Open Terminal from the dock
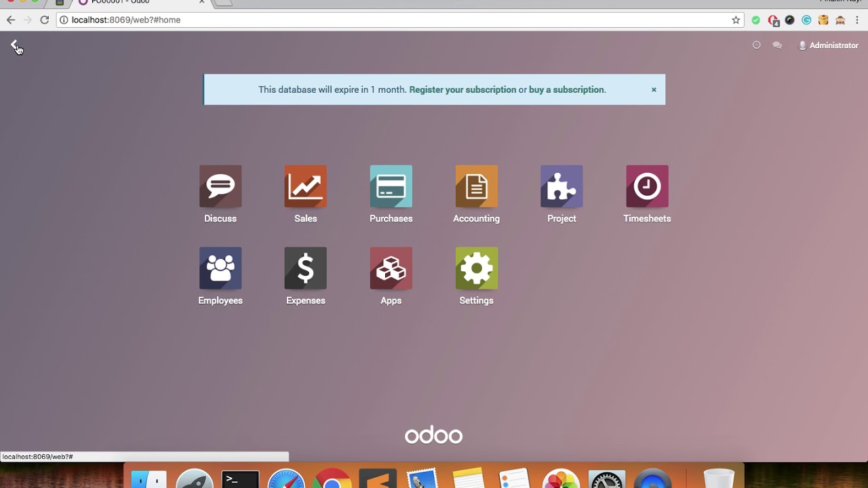 coord(240,479)
